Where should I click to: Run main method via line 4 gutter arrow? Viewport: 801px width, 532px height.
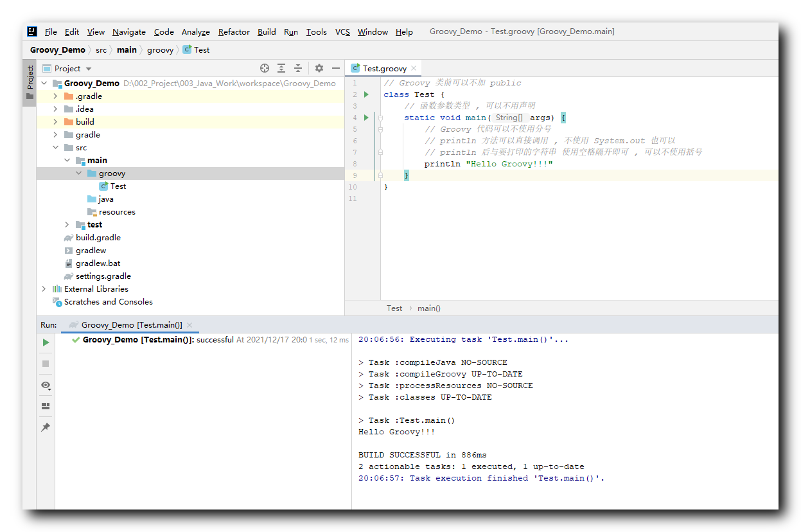point(366,118)
